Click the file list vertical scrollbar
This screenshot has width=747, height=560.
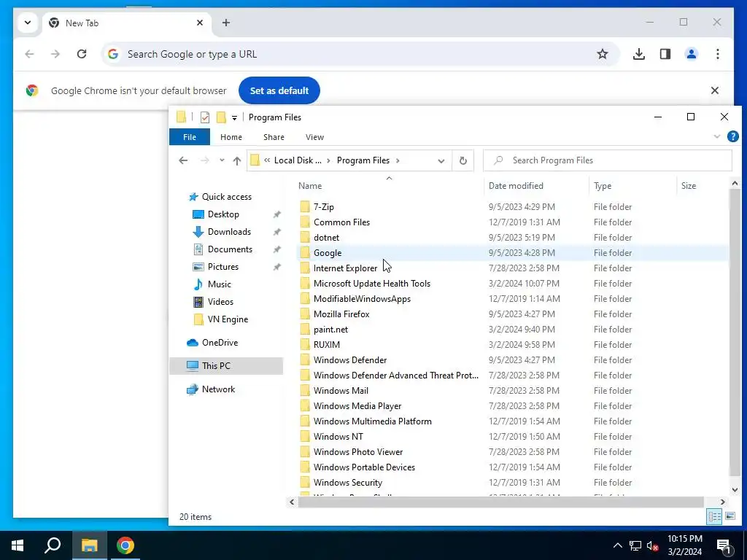click(x=735, y=332)
